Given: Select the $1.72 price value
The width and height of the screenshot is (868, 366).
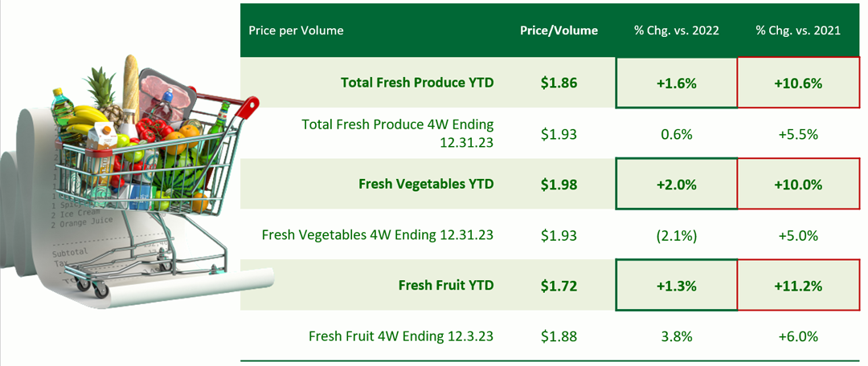Looking at the screenshot, I should tap(559, 285).
